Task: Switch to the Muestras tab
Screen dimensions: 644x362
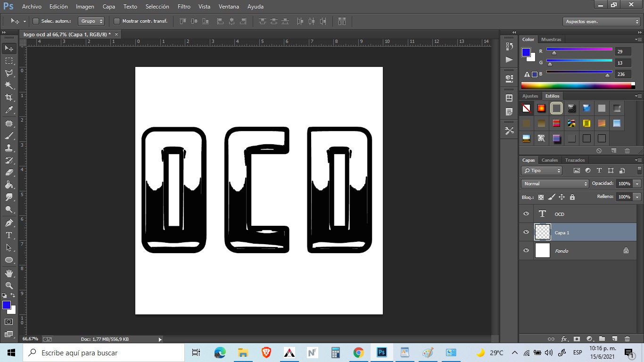Action: click(x=551, y=40)
